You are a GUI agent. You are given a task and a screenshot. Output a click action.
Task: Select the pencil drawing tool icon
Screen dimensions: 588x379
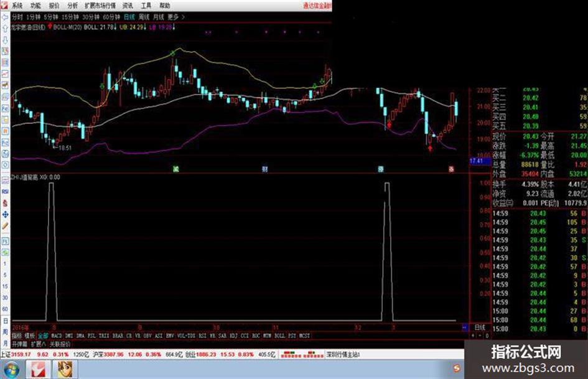pyautogui.click(x=5, y=226)
